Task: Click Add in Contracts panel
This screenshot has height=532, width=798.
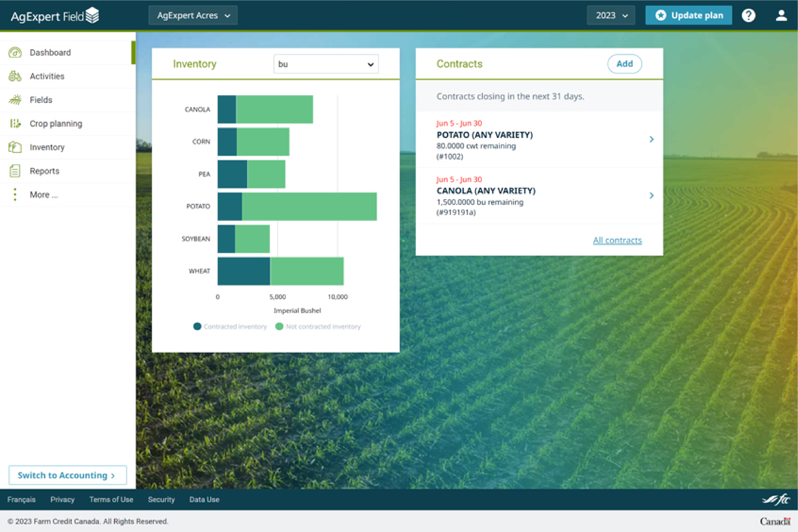Action: click(x=624, y=64)
